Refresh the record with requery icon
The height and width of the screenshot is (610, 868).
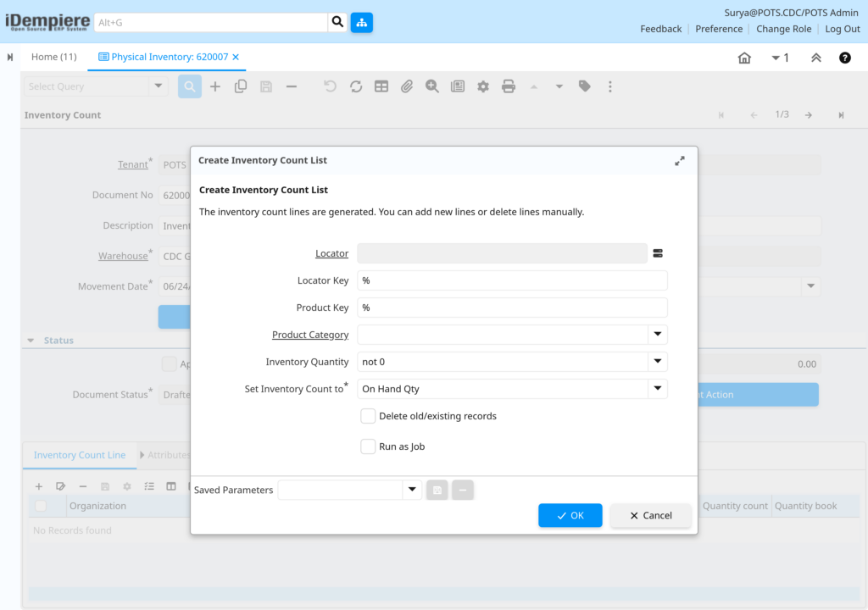[x=356, y=86]
